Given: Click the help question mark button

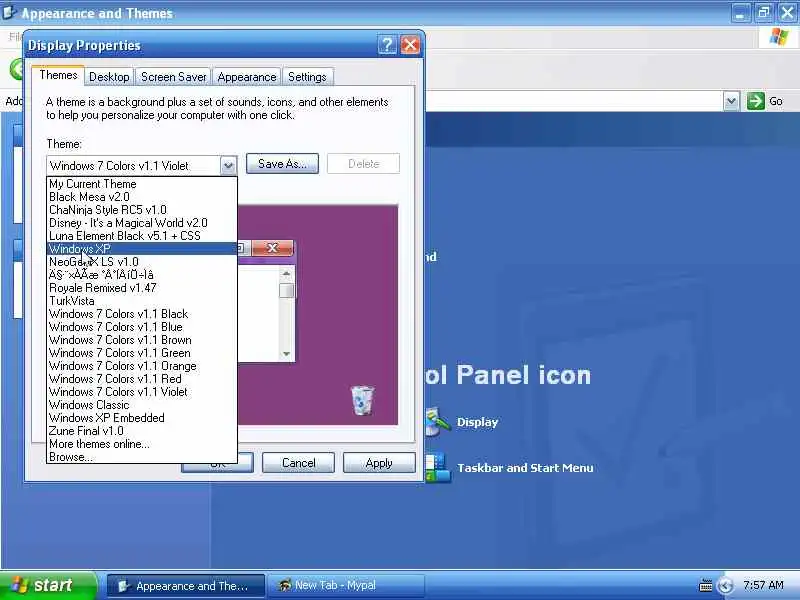Looking at the screenshot, I should [x=387, y=45].
